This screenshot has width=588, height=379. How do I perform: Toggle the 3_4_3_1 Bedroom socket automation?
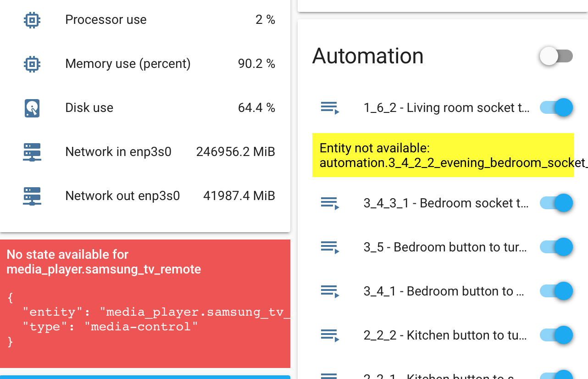556,203
